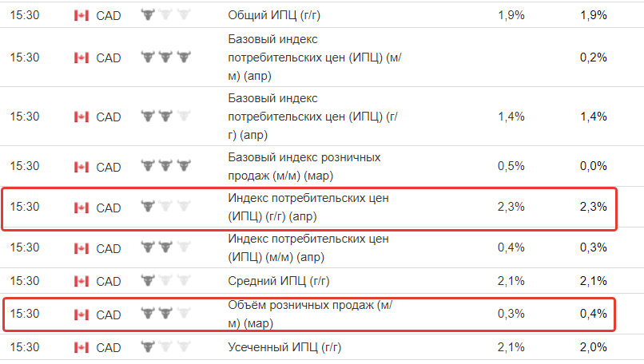Screen dimensions: 644x364
Task: Click the bull icons for Объём розничных продаж
Action: tap(166, 314)
